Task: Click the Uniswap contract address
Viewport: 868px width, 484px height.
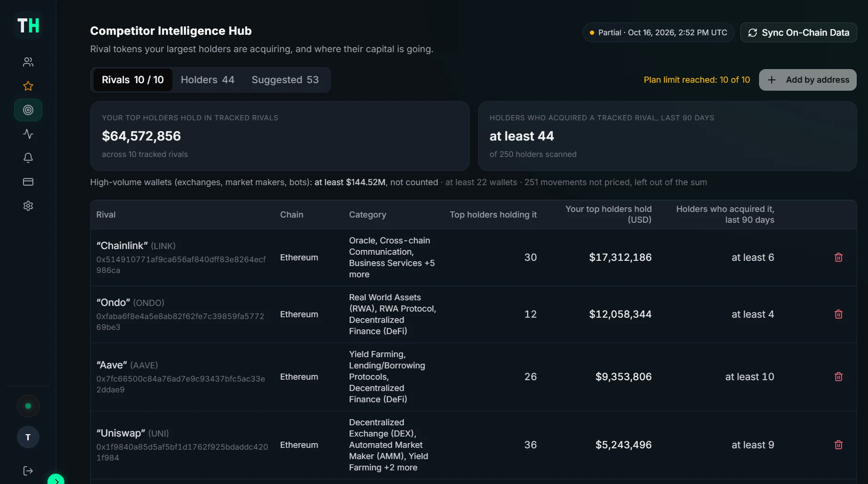Action: (x=182, y=453)
